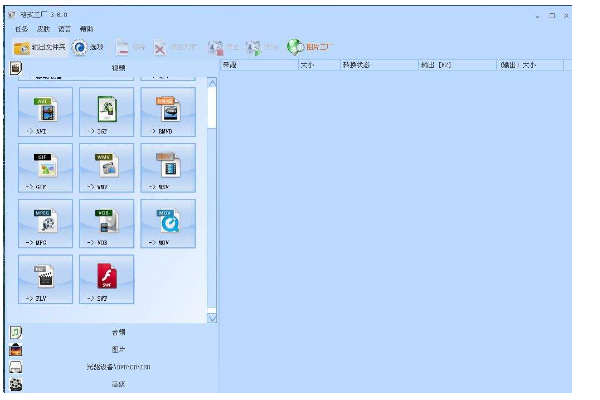The height and width of the screenshot is (400, 600).
Task: Click the scroll down arrow in the video list
Action: coord(212,317)
